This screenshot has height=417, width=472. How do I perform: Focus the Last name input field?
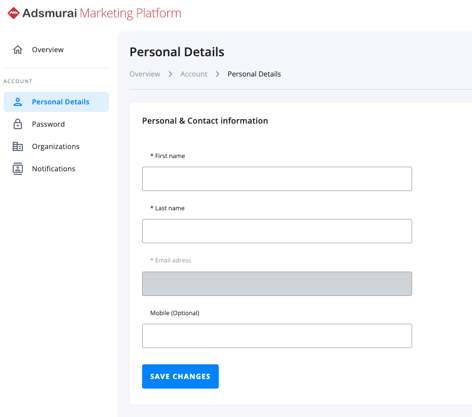[x=277, y=231]
